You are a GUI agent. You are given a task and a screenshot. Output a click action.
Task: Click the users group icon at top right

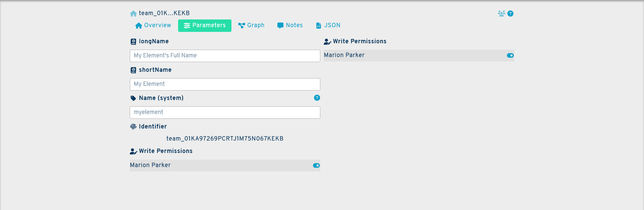[x=501, y=13]
